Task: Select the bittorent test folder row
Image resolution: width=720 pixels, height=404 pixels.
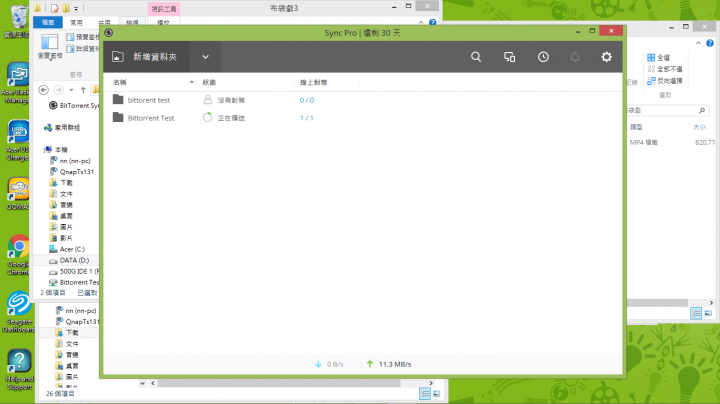Action: (x=363, y=100)
